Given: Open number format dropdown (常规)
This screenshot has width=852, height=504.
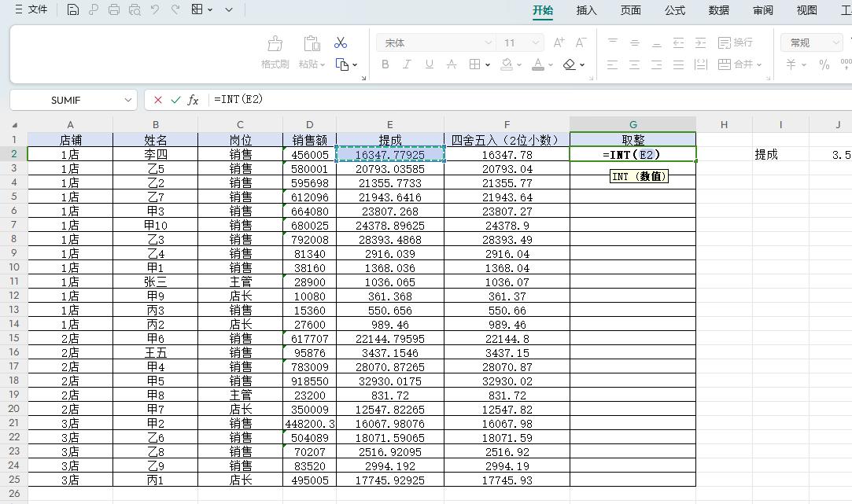Looking at the screenshot, I should click(835, 42).
